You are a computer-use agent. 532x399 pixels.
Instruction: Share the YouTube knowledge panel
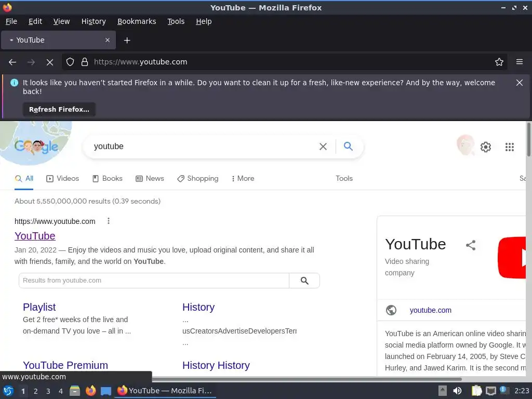pyautogui.click(x=471, y=245)
